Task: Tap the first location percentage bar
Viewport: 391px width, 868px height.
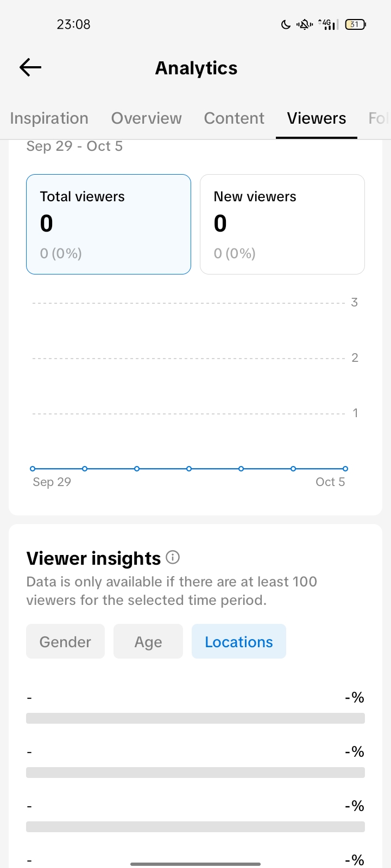Action: point(195,718)
